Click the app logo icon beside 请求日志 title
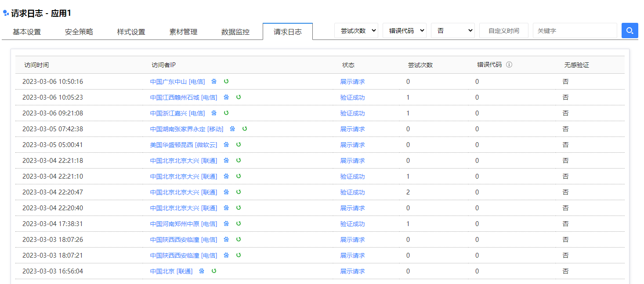The width and height of the screenshot is (644, 284). [x=6, y=13]
